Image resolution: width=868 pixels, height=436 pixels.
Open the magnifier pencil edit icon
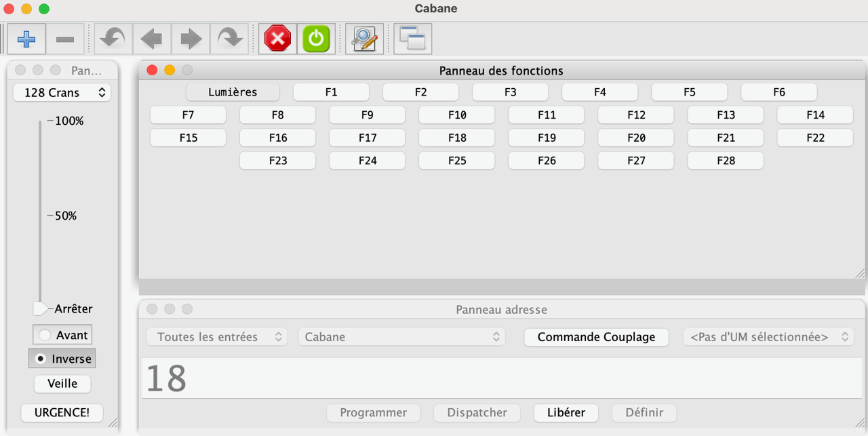point(364,39)
